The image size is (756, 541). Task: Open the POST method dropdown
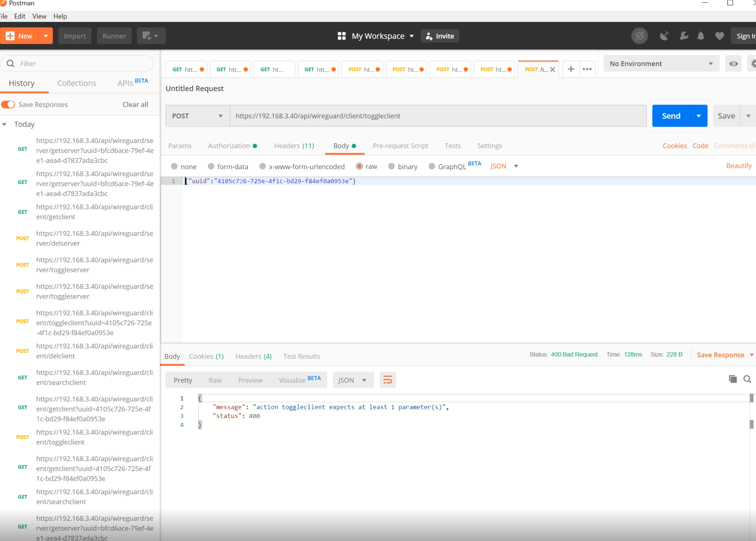click(x=196, y=115)
